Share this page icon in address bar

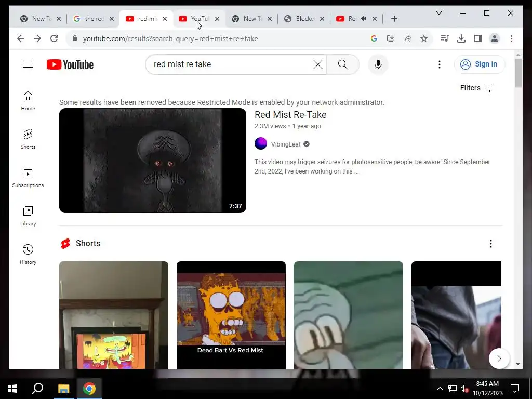tap(407, 38)
